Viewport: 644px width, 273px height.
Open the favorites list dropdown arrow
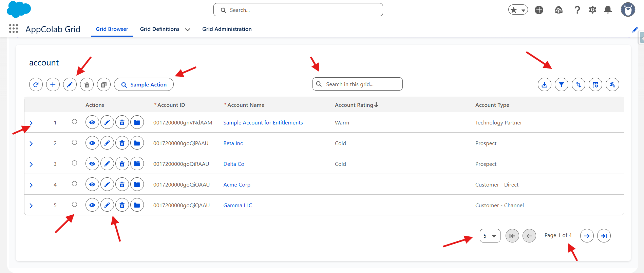pyautogui.click(x=524, y=10)
